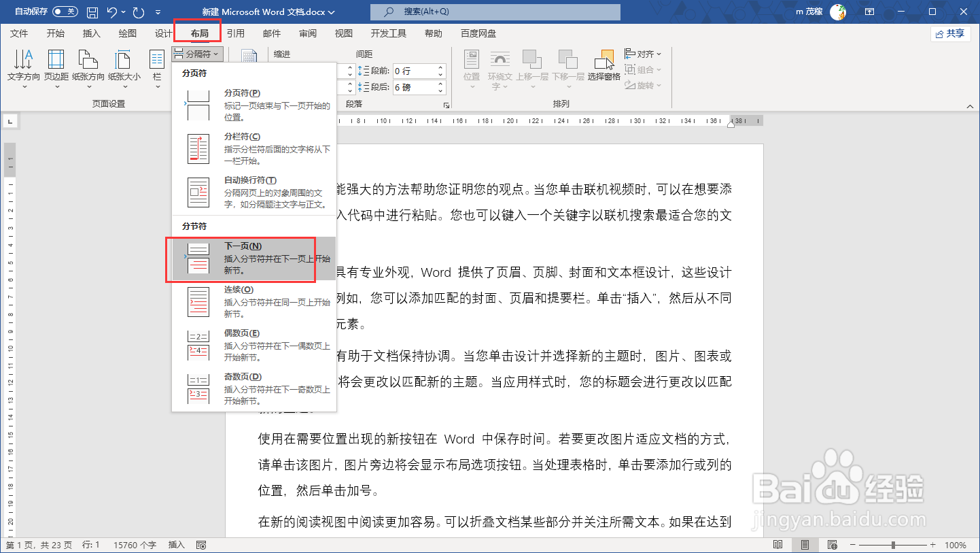This screenshot has width=980, height=553.
Task: Select Column Break (分栏符) option
Action: click(254, 148)
